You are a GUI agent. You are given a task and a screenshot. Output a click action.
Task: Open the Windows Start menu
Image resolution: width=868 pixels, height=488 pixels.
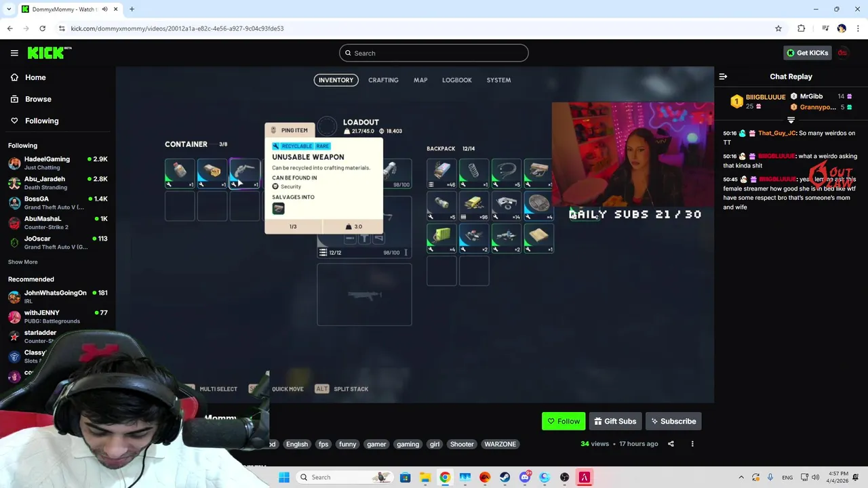click(284, 477)
